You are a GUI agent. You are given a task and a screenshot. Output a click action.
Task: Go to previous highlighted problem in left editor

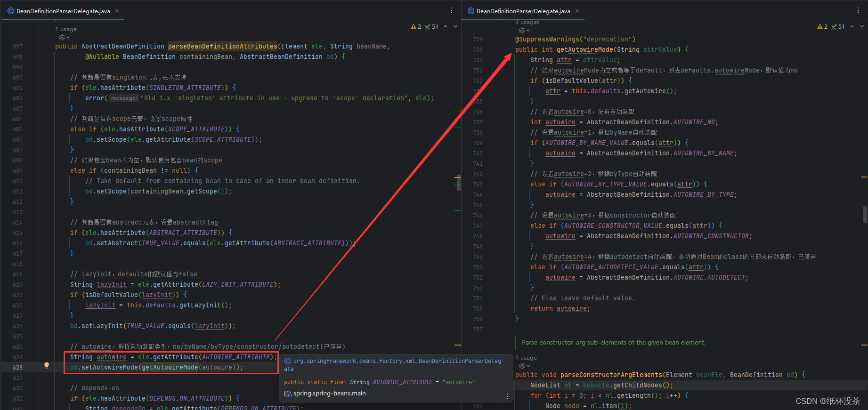pos(446,27)
